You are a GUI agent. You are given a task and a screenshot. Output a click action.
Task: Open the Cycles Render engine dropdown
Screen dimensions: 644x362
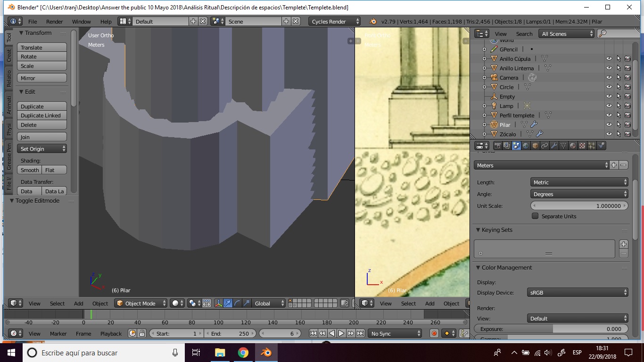(x=335, y=21)
